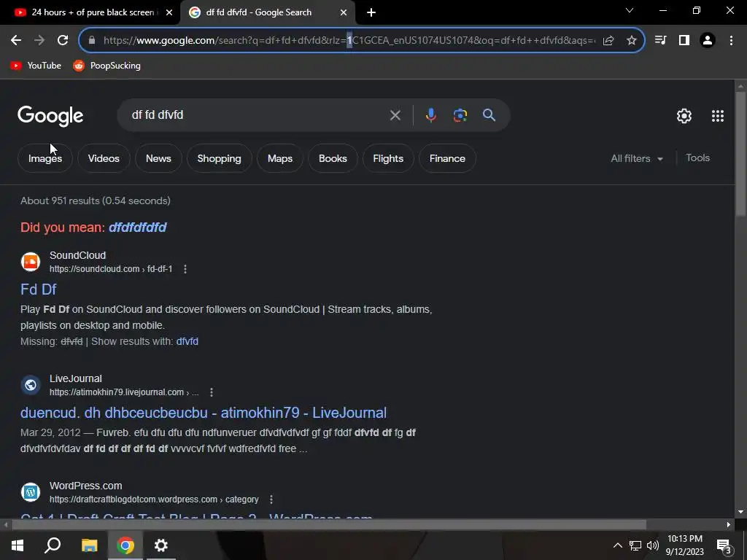Image resolution: width=747 pixels, height=560 pixels.
Task: Start voice search with microphone icon
Action: tap(430, 115)
